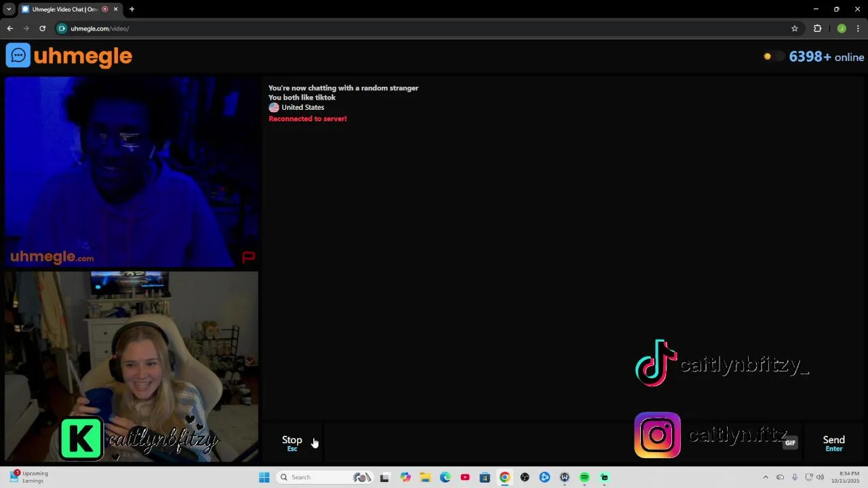Open the YouTube app in taskbar

[x=465, y=477]
